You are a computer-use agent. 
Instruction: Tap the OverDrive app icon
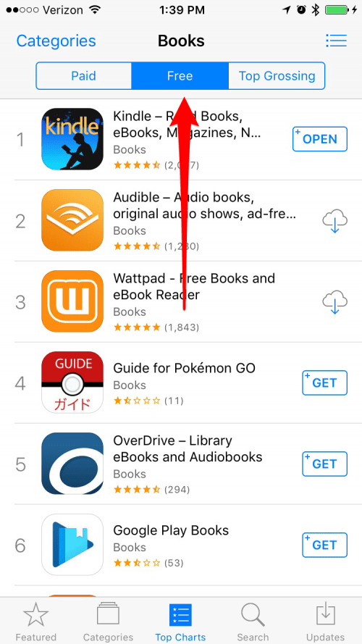(72, 464)
